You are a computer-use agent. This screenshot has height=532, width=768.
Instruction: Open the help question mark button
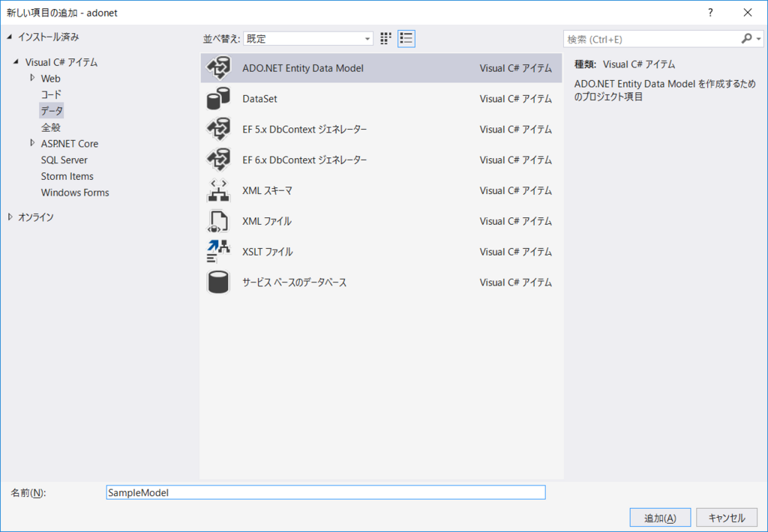click(710, 13)
